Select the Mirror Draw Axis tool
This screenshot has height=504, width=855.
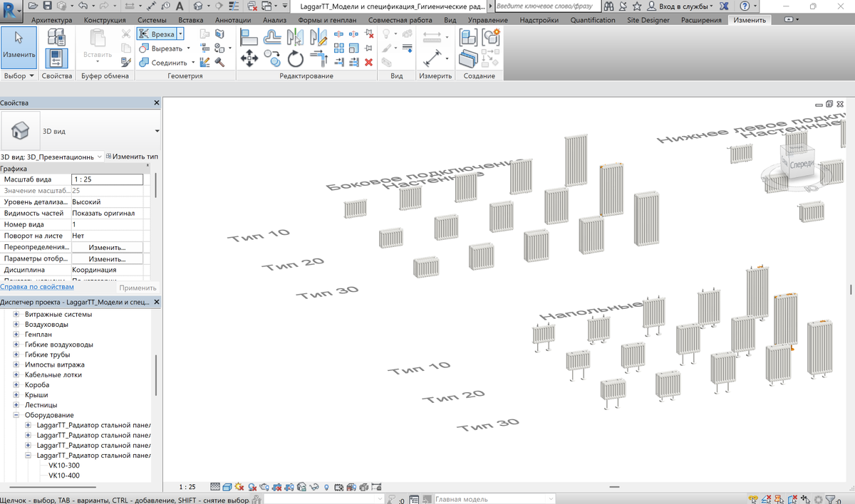319,37
